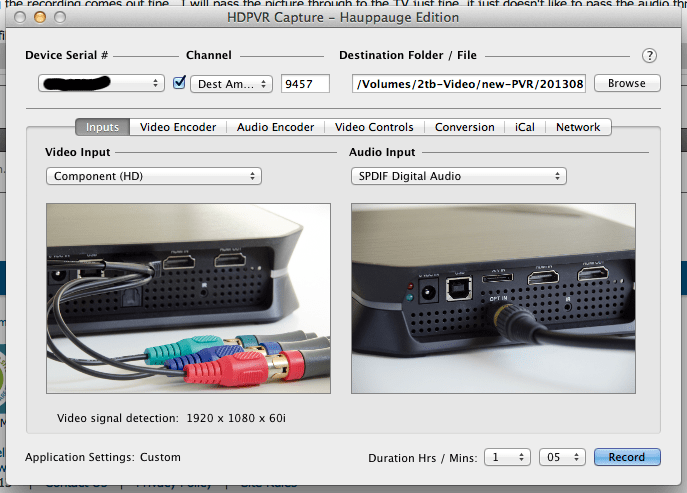This screenshot has width=687, height=493.
Task: Open the Duration hours dropdown
Action: (506, 457)
